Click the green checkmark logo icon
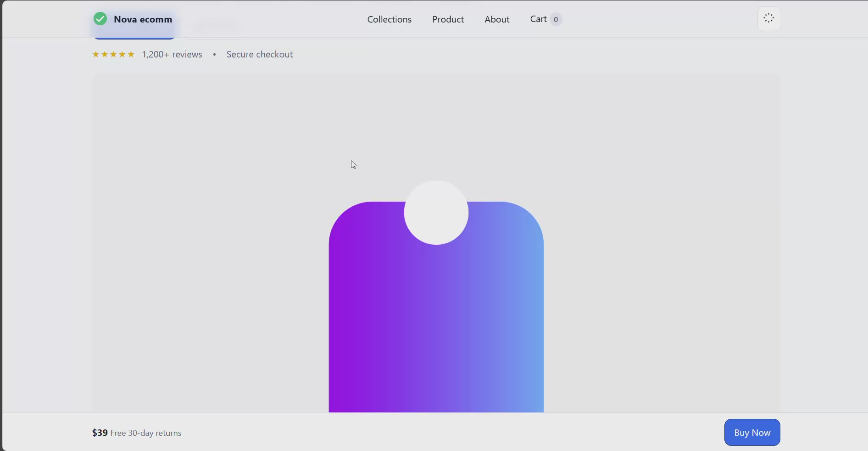Screen dimensions: 868x451 pyautogui.click(x=100, y=19)
